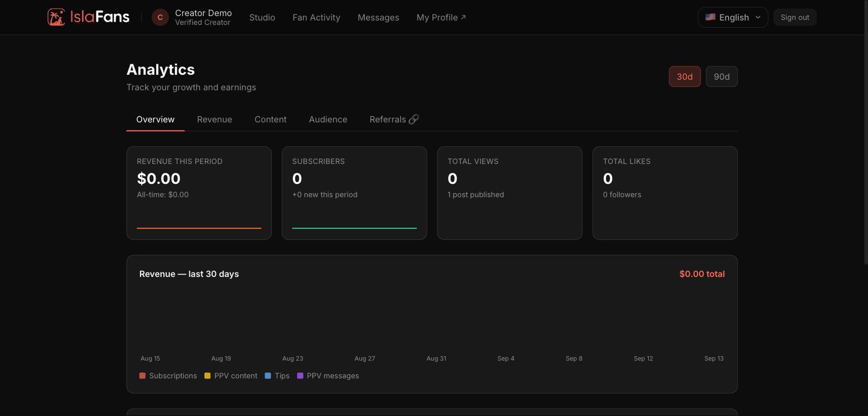Image resolution: width=868 pixels, height=416 pixels.
Task: Open Messages in the top navigation
Action: coord(378,17)
